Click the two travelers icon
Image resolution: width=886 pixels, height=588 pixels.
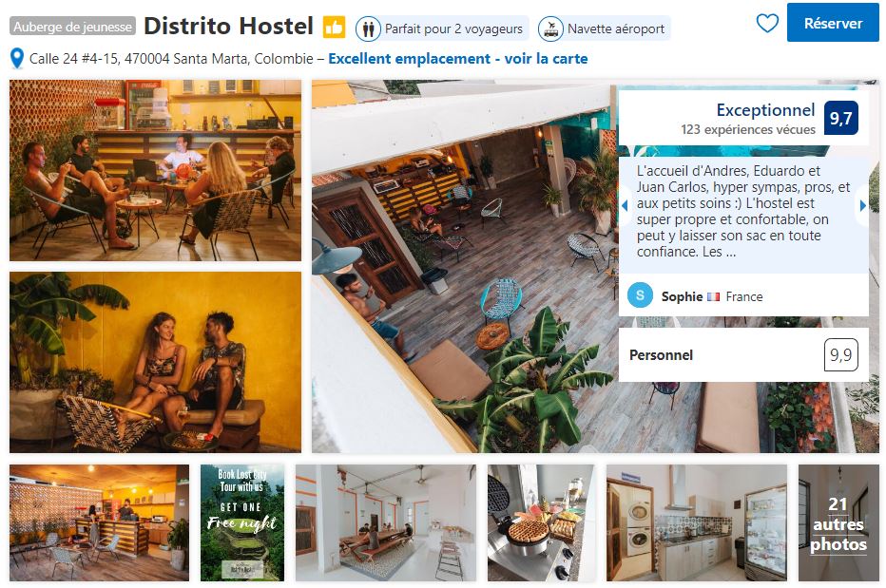pyautogui.click(x=368, y=28)
